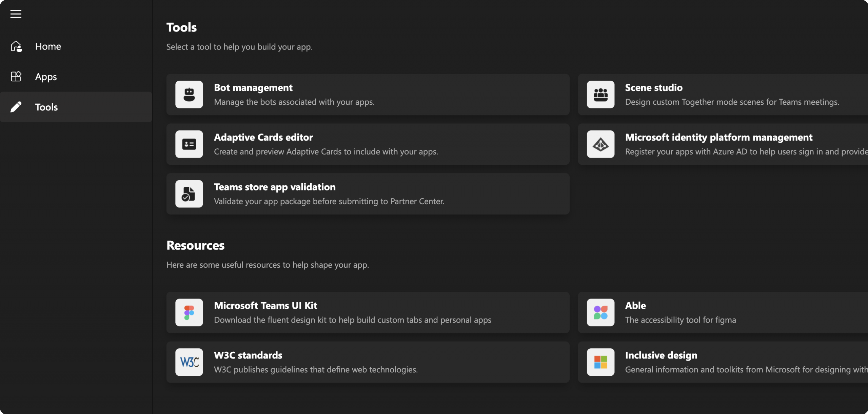Open the Bot management title link

pos(253,88)
